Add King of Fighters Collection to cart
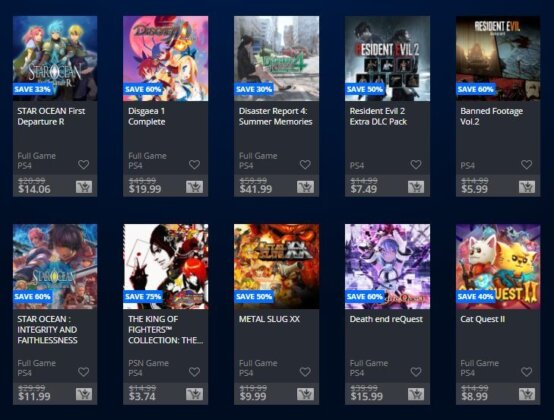Image resolution: width=554 pixels, height=420 pixels. [x=195, y=394]
